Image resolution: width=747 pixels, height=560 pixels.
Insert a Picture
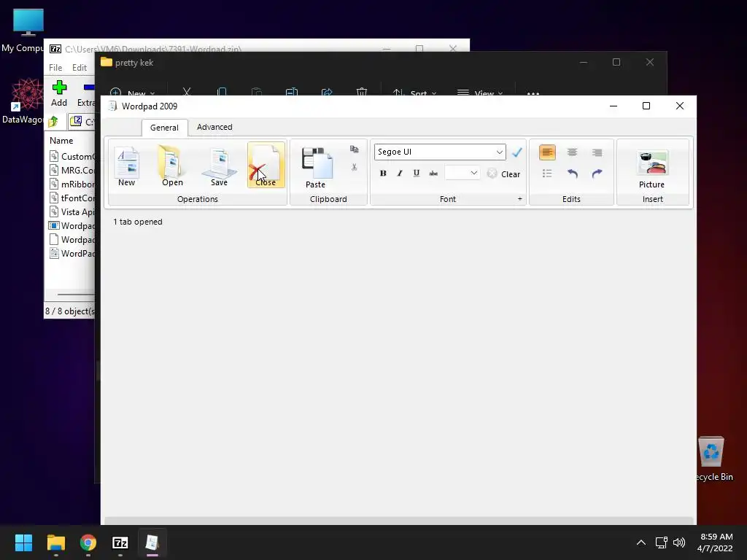coord(652,169)
